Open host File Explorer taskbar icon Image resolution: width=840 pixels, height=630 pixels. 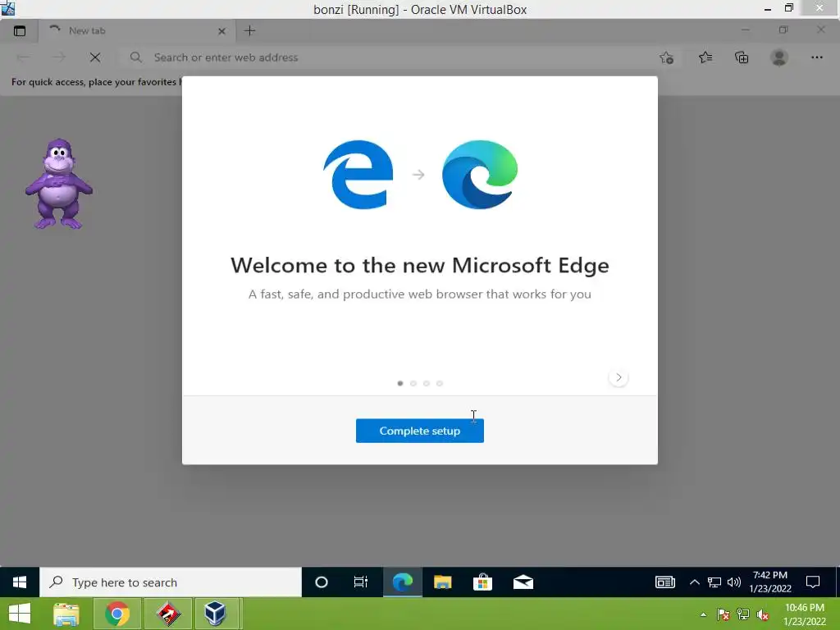click(x=66, y=614)
